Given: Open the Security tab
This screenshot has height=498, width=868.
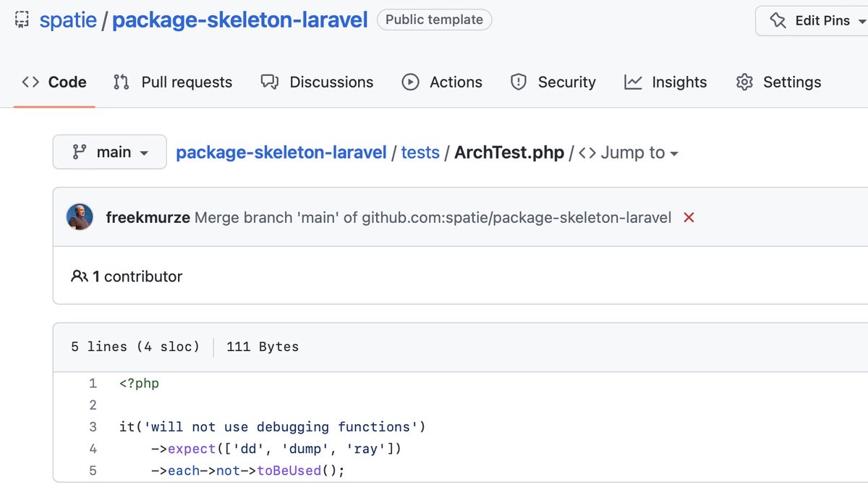Looking at the screenshot, I should [553, 82].
